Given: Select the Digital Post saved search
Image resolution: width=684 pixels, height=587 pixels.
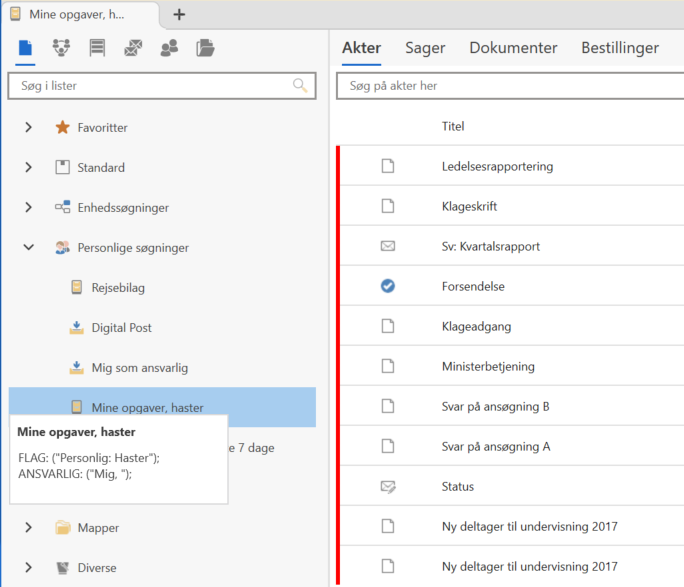Looking at the screenshot, I should tap(121, 328).
